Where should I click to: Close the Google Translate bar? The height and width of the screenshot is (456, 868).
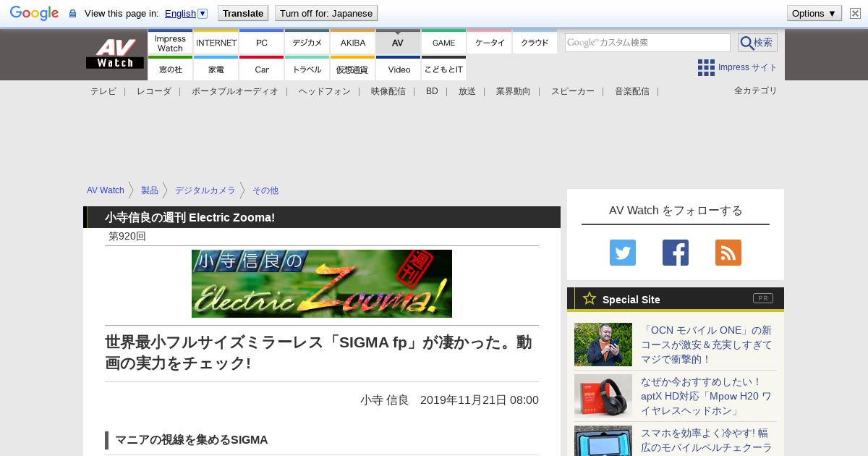[855, 13]
